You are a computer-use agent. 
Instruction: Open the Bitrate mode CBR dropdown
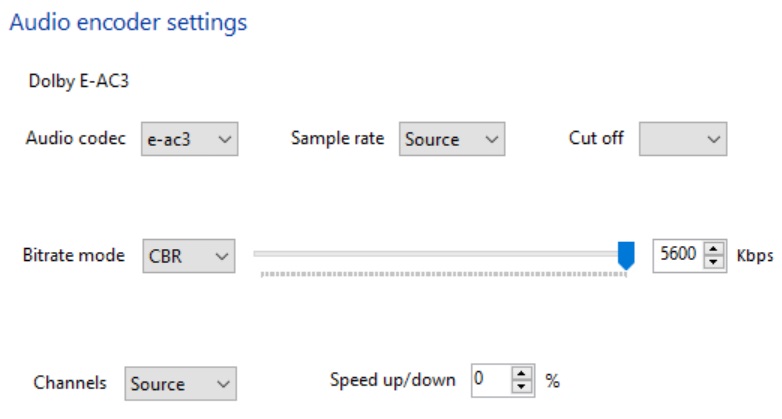click(x=189, y=256)
